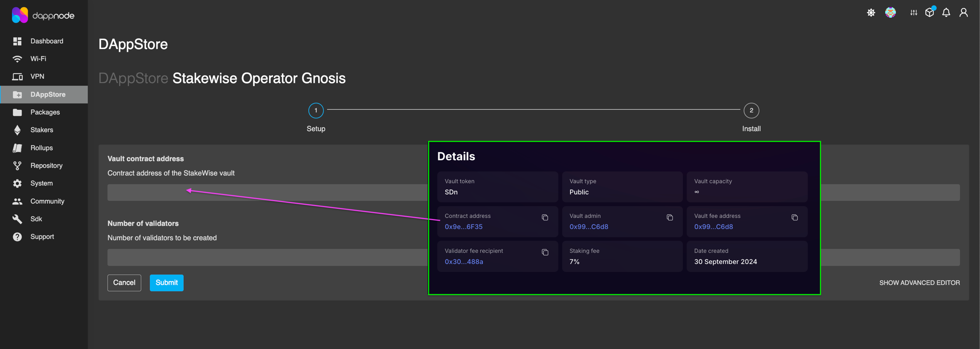The height and width of the screenshot is (349, 980).
Task: Open Stakers in the sidebar
Action: click(42, 130)
